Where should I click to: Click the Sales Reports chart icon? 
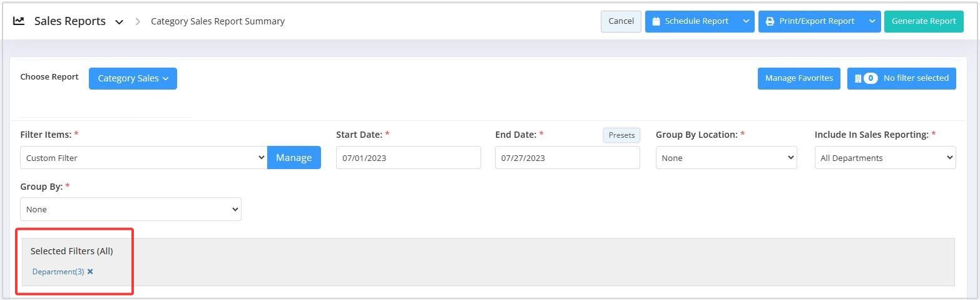click(19, 21)
